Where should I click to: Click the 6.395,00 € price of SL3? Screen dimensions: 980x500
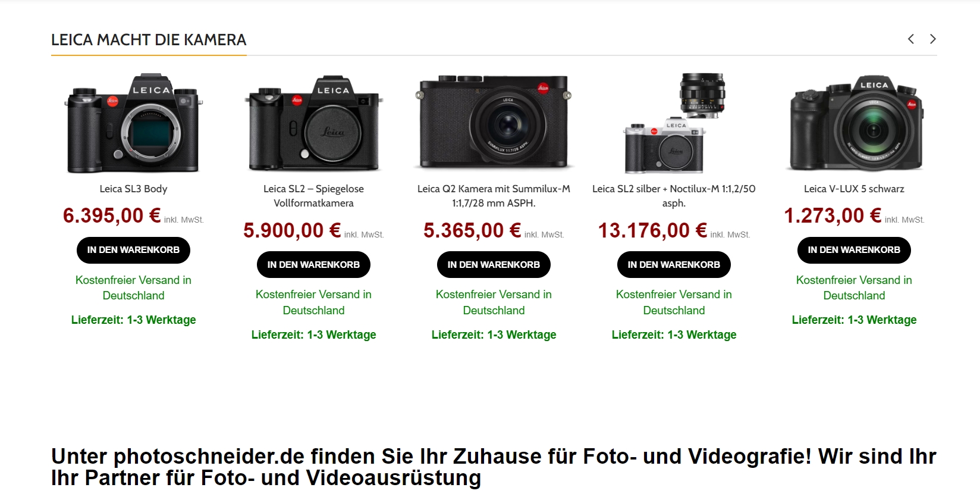point(112,215)
